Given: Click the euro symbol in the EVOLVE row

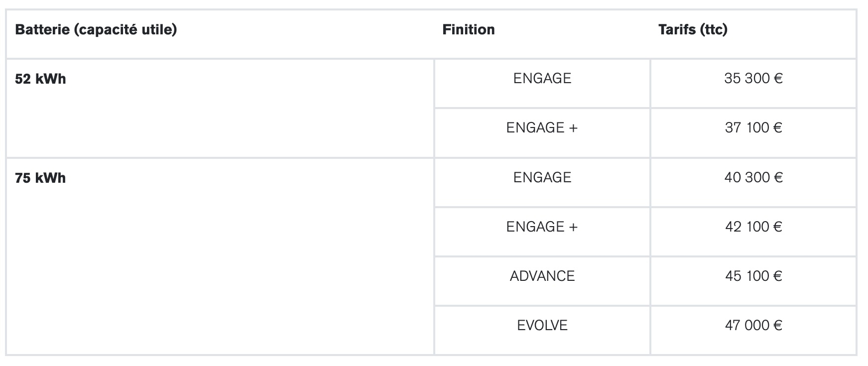Looking at the screenshot, I should click(x=778, y=326).
